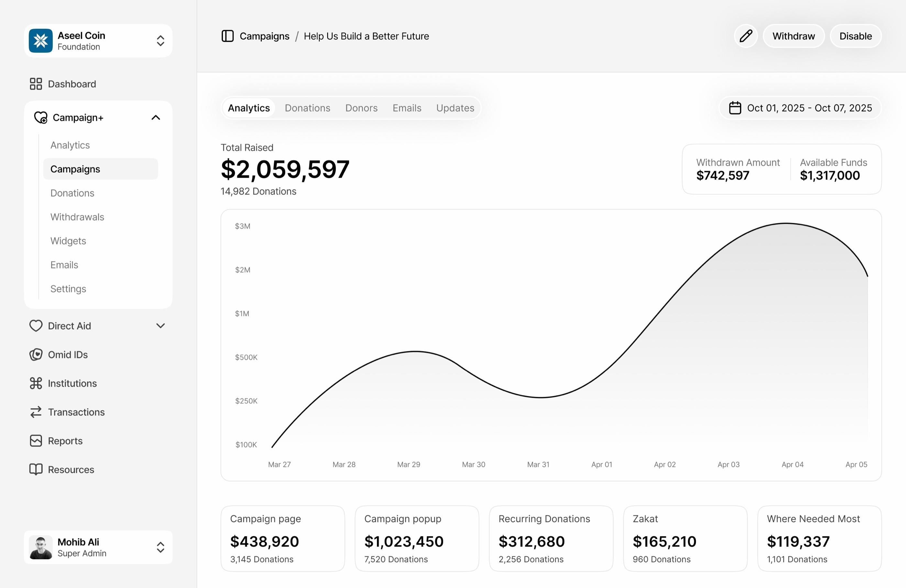Click the Transactions arrows icon

36,412
